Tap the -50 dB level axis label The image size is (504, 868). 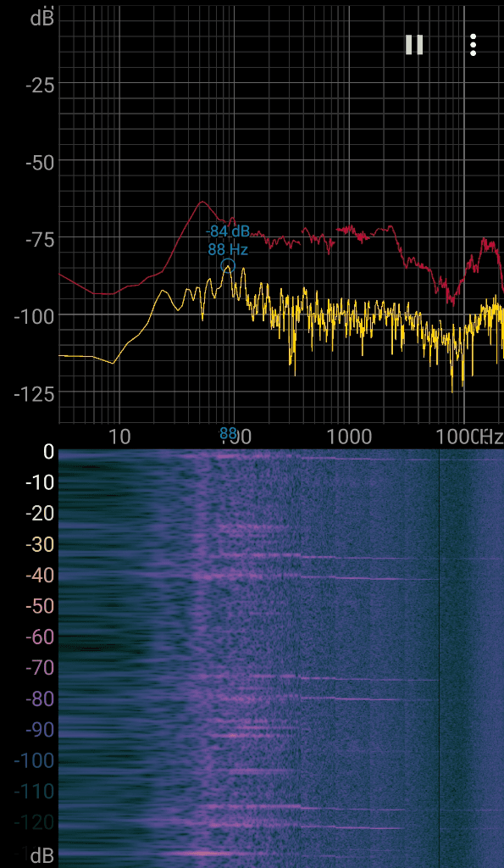point(41,163)
